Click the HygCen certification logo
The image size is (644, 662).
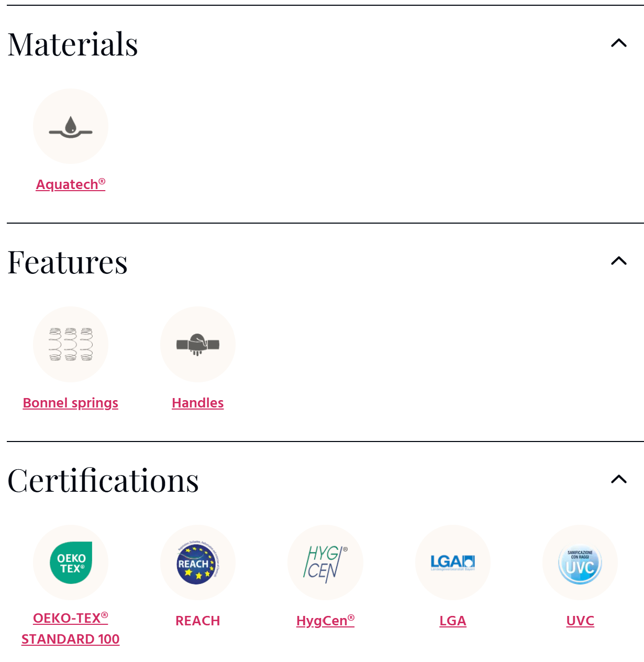325,562
